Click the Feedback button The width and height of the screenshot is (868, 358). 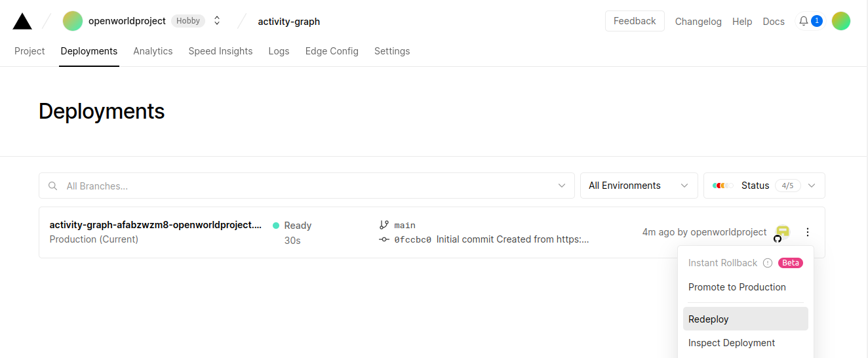634,21
